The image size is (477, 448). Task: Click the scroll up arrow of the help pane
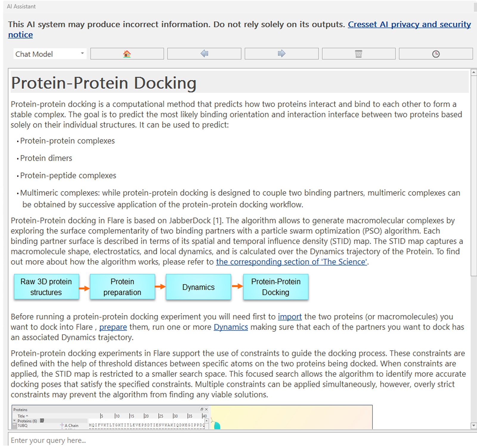[x=473, y=72]
